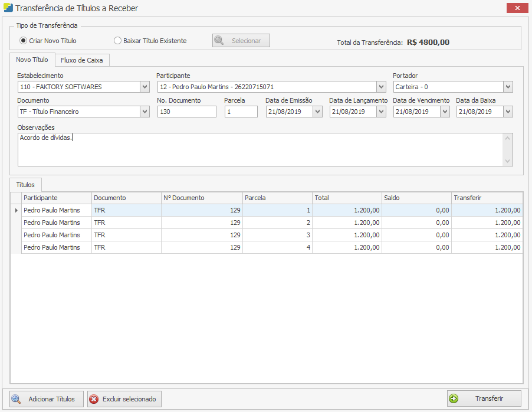Select the Criar Novo Título radio option
Image resolution: width=532 pixels, height=412 pixels.
point(23,41)
